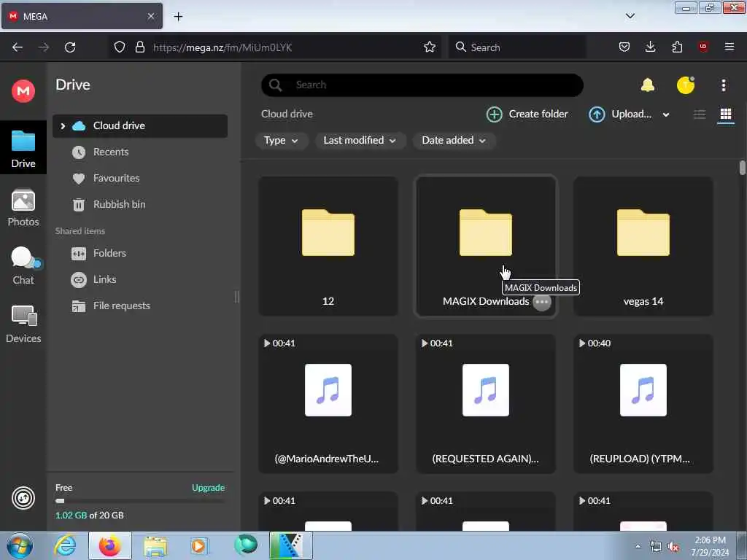Viewport: 747px width, 560px height.
Task: Click the storage usage progress bar
Action: (140, 501)
